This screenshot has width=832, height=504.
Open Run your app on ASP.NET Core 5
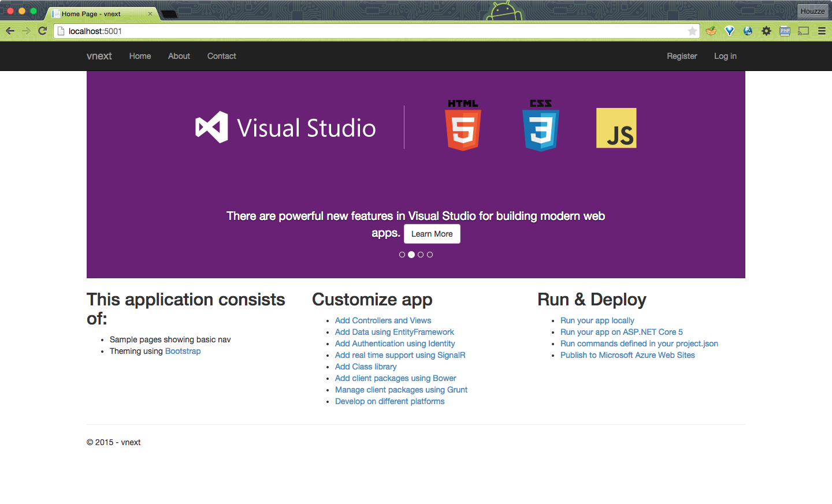click(x=622, y=332)
